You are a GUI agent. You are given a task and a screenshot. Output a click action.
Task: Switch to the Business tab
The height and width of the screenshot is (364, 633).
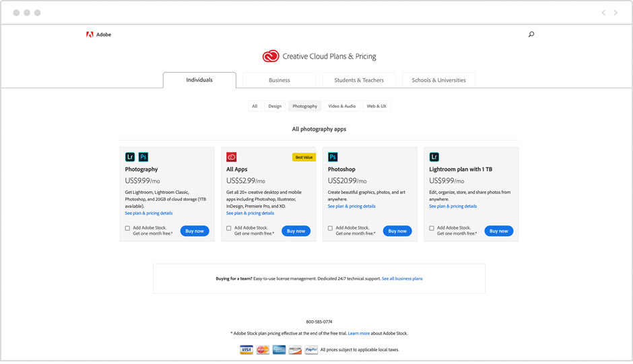point(279,80)
